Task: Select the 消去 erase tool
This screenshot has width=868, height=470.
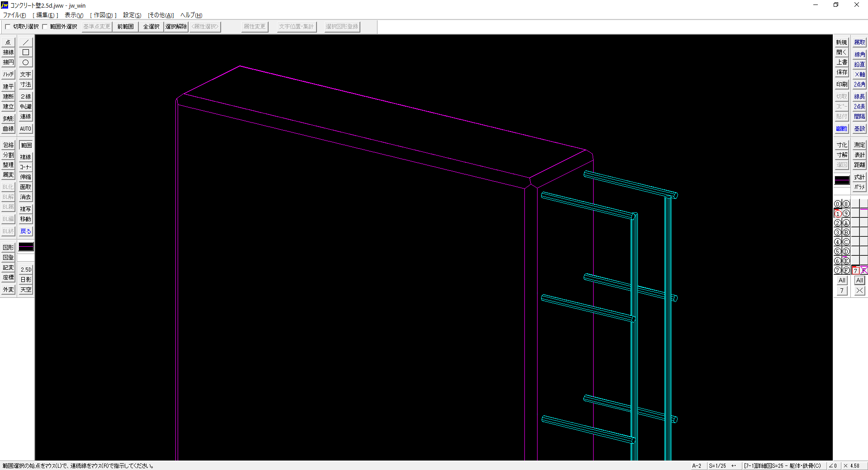Action: (x=26, y=197)
